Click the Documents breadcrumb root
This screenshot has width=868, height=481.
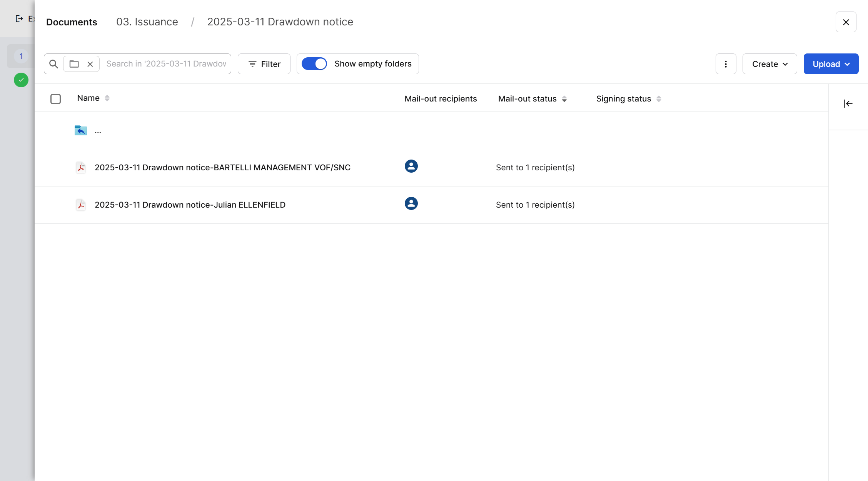pos(72,22)
